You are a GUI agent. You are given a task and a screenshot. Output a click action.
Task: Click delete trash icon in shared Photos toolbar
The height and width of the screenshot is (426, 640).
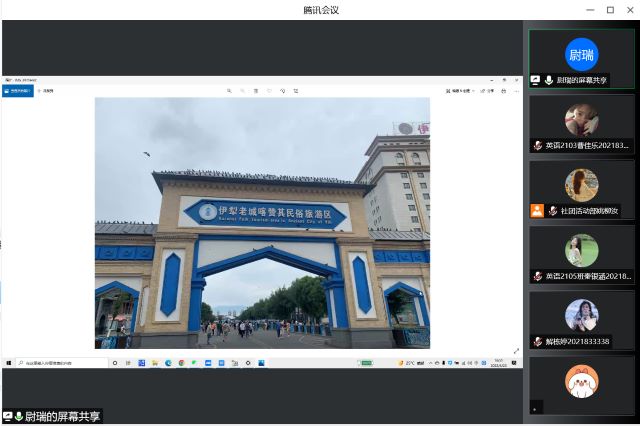tap(256, 91)
